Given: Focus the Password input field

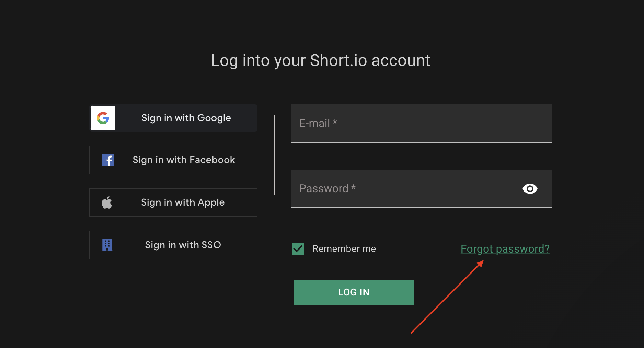Looking at the screenshot, I should point(405,189).
